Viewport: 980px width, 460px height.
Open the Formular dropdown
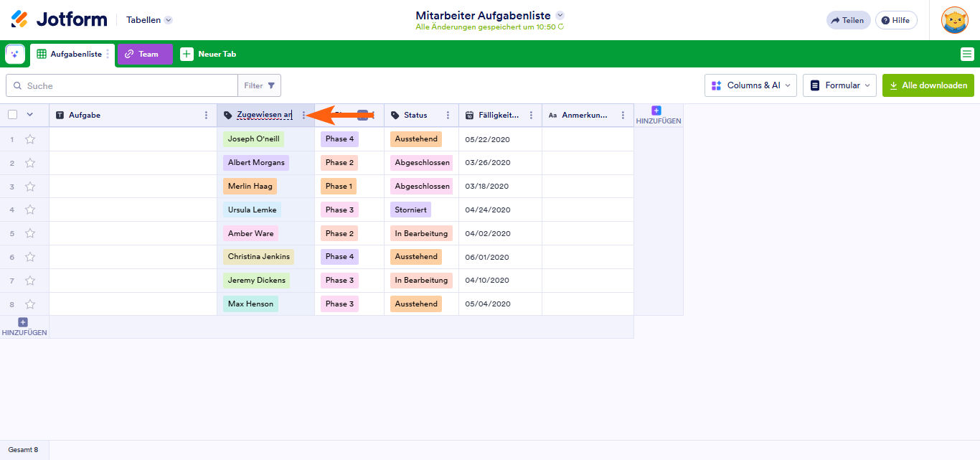coord(839,85)
